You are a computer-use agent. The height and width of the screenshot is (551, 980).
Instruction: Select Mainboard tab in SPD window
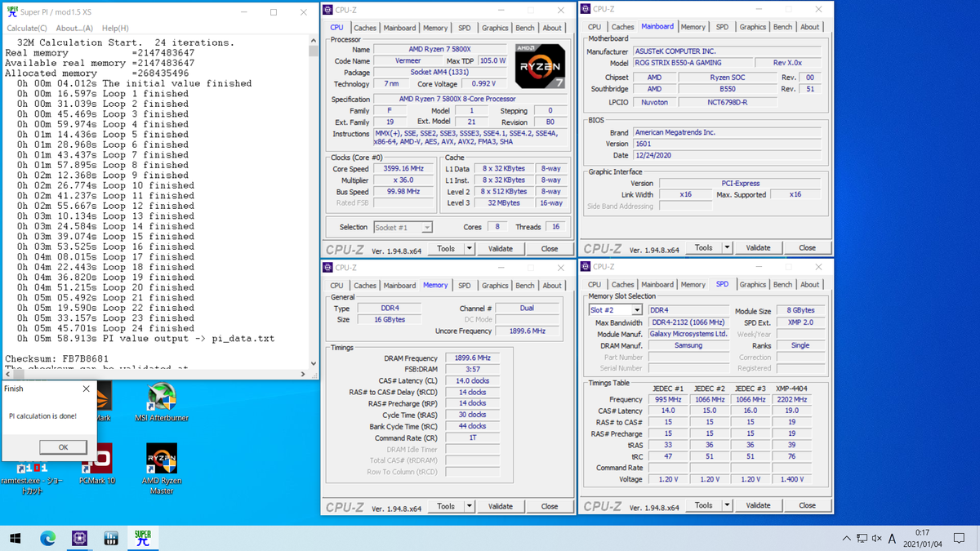click(657, 284)
